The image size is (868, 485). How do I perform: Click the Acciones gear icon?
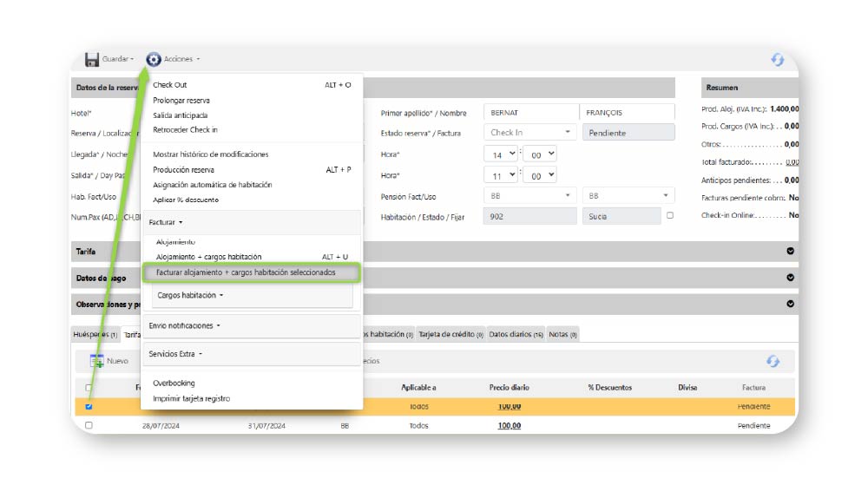pyautogui.click(x=154, y=60)
